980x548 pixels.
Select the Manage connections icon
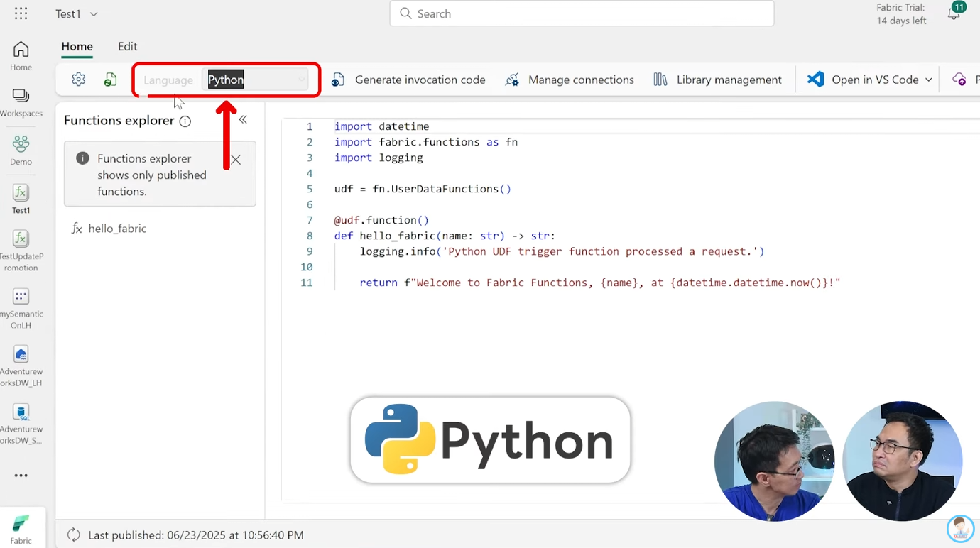click(x=513, y=79)
